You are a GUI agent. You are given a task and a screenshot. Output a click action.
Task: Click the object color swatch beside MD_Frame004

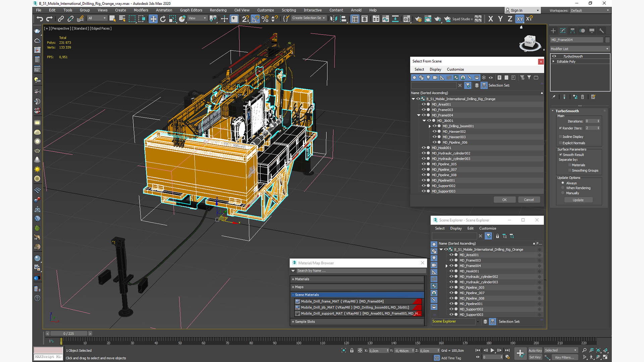tap(607, 40)
